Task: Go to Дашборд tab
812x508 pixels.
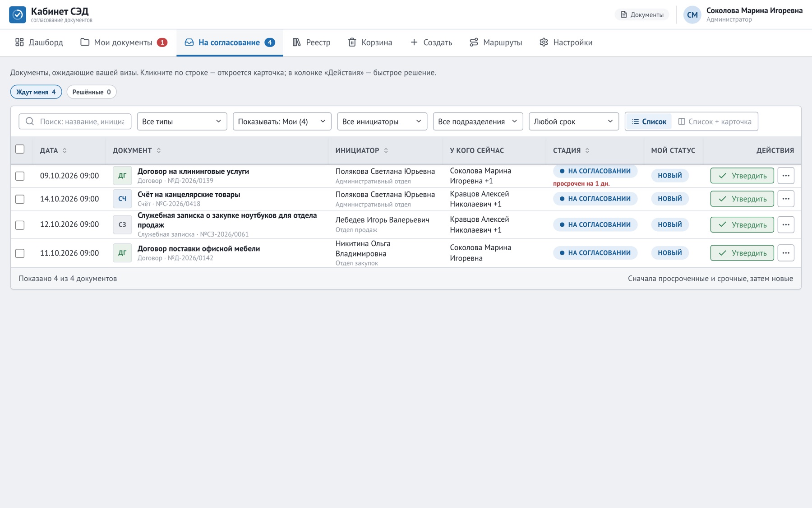Action: click(39, 42)
